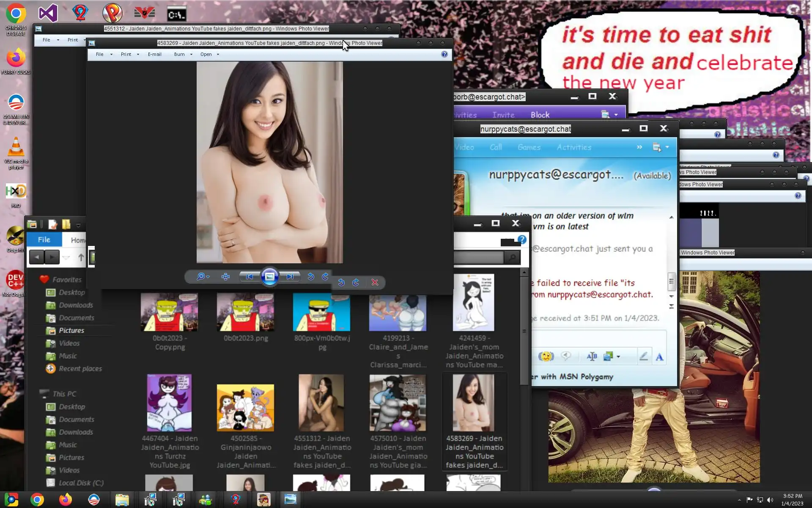Click the Explorer back navigation arrow

pos(37,257)
